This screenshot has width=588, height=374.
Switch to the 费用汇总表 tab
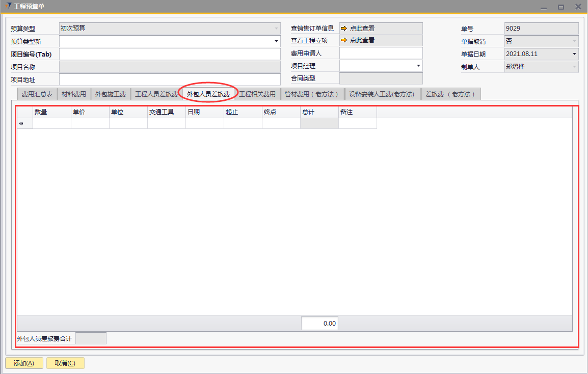37,94
